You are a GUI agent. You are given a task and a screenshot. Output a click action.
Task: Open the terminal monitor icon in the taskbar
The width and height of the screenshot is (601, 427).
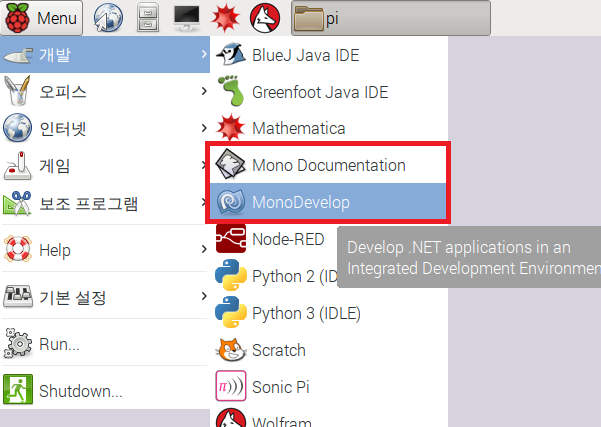click(187, 18)
